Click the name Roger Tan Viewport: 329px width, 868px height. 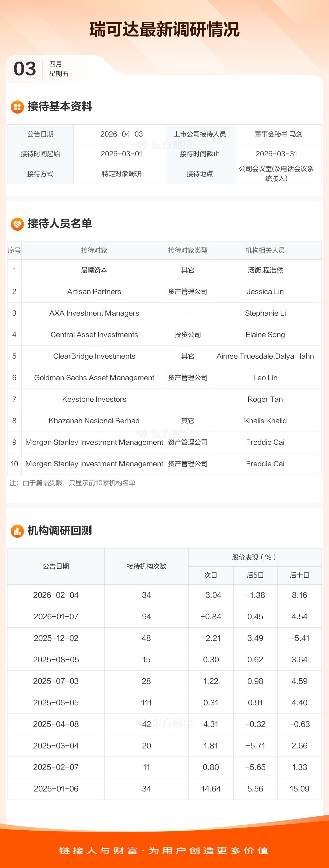pyautogui.click(x=265, y=400)
